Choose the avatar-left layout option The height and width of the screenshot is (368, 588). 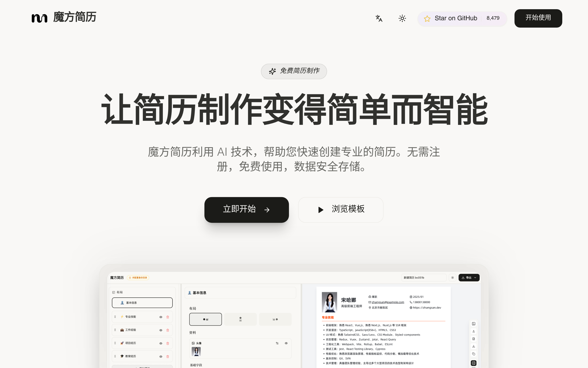[x=205, y=319]
